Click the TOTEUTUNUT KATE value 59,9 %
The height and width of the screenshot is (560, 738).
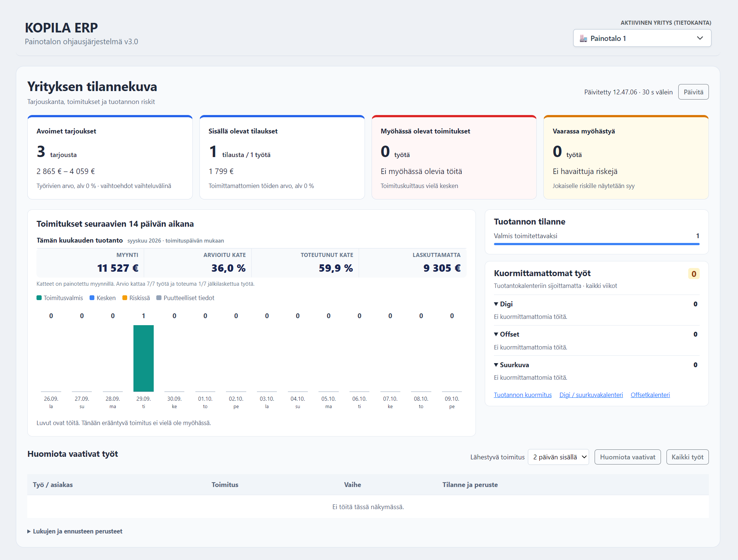(336, 268)
